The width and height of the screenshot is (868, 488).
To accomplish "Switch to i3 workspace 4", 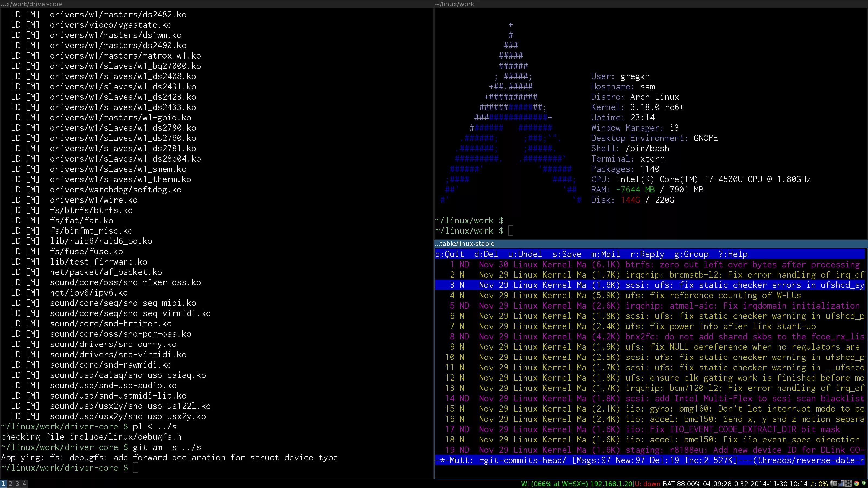I will coord(24,484).
